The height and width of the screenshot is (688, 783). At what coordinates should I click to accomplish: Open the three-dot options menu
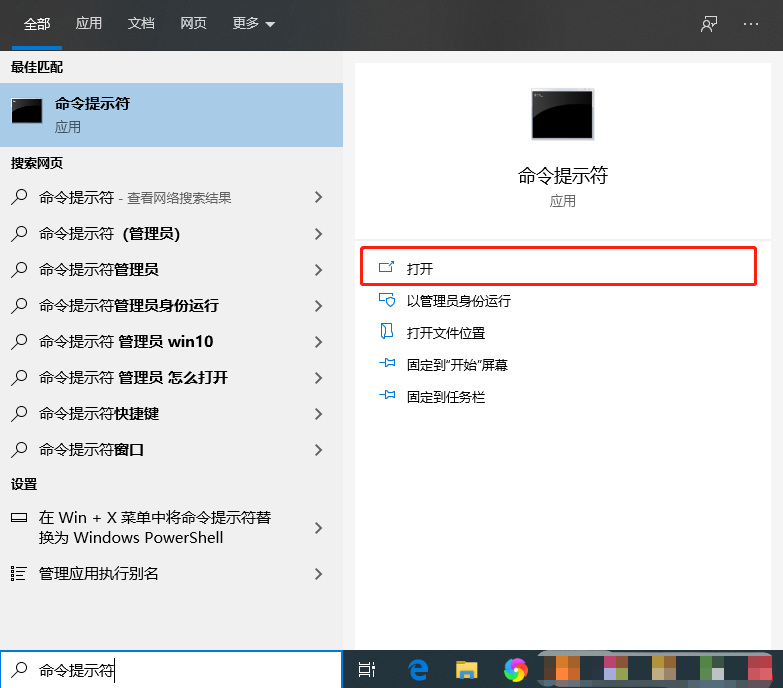coord(751,24)
